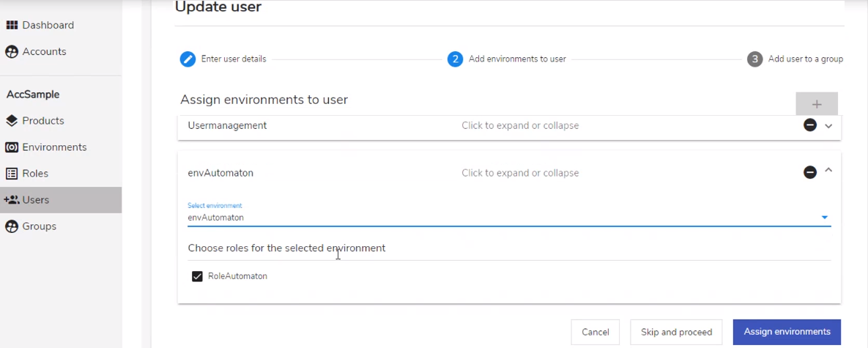
Task: Remove Usermanagement environment with minus icon
Action: click(x=810, y=125)
